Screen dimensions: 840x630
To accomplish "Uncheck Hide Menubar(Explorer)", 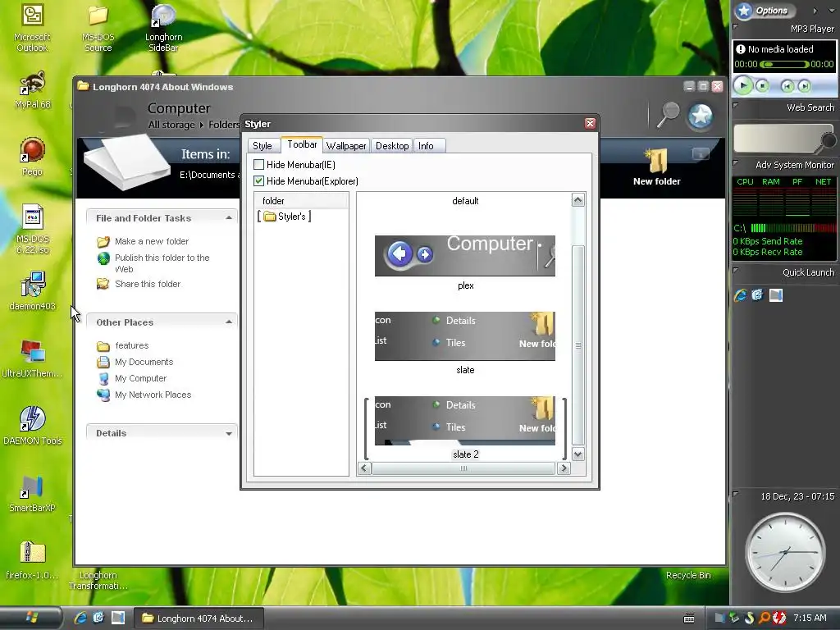I will point(258,181).
